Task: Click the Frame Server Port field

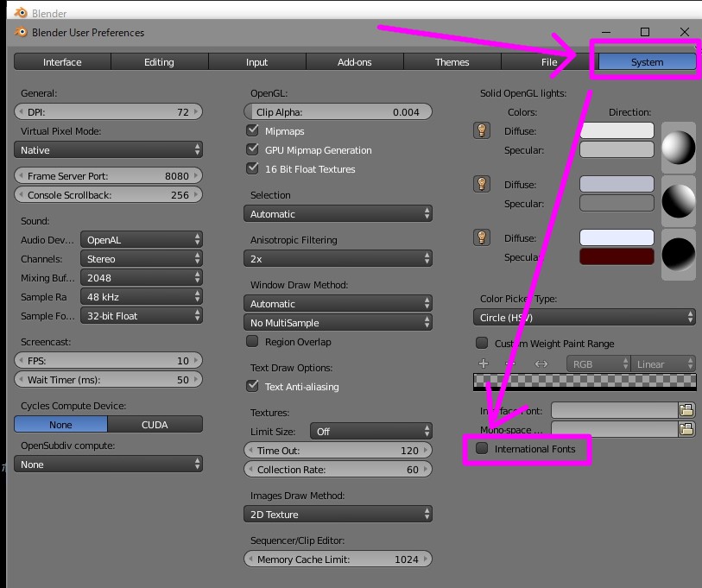Action: point(108,175)
